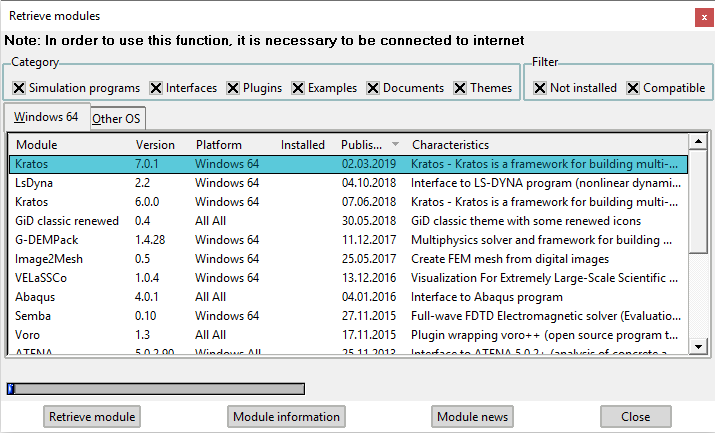The height and width of the screenshot is (433, 715).
Task: Click the Close button
Action: pyautogui.click(x=636, y=417)
